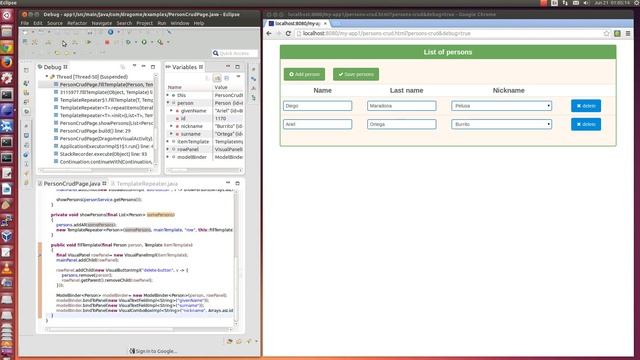
Task: Select the localhost:8080 Chrome tab
Action: point(297,24)
